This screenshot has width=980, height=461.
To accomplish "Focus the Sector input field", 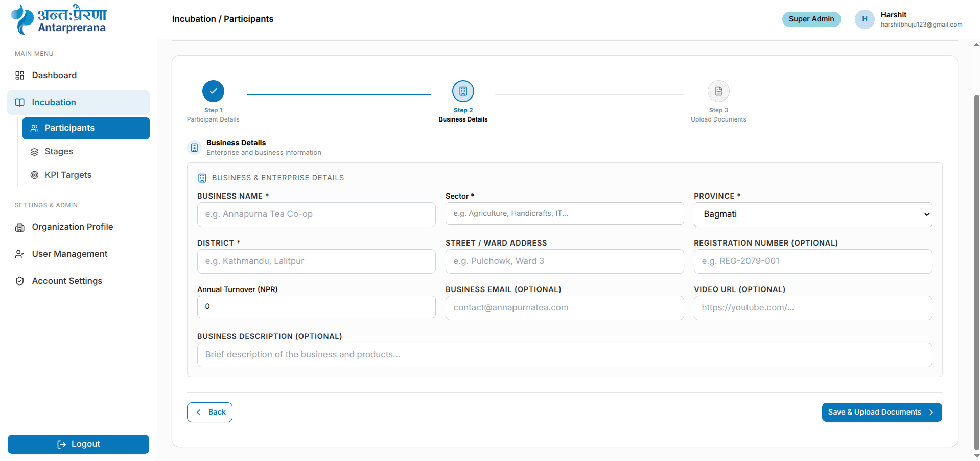I will point(565,213).
